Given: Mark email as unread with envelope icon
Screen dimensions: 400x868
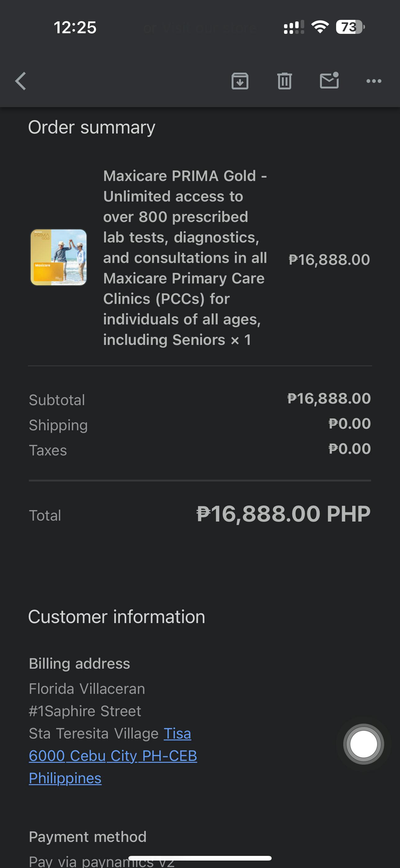Looking at the screenshot, I should tap(329, 81).
